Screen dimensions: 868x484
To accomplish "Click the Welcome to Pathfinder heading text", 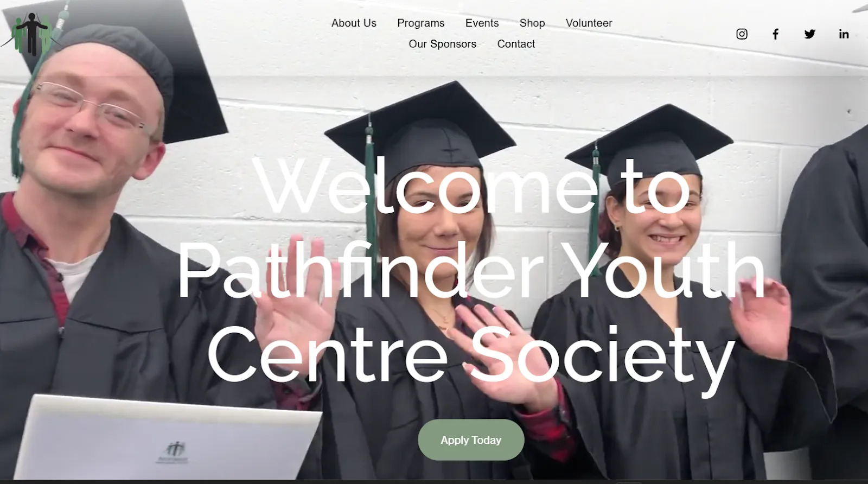I will 472,269.
